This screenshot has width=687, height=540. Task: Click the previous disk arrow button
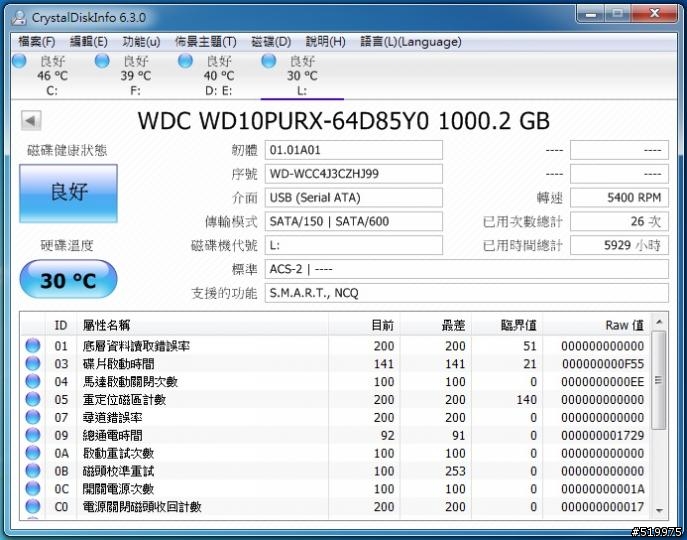(31, 120)
